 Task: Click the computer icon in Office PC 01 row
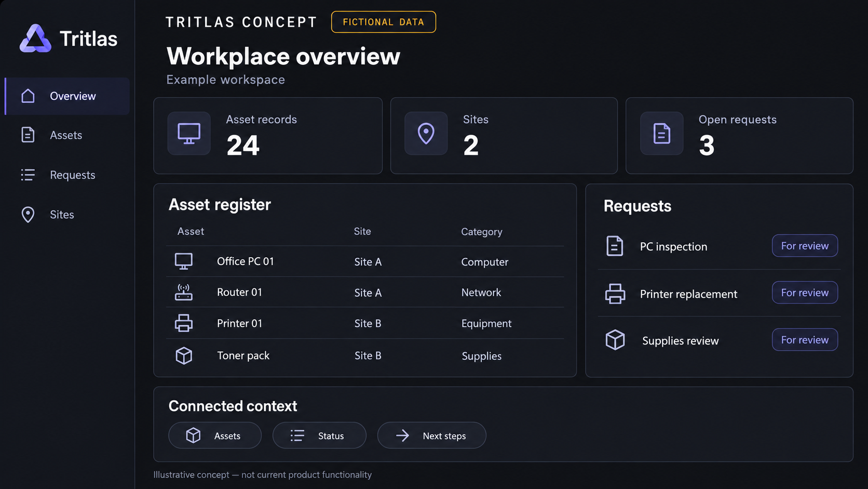[184, 261]
